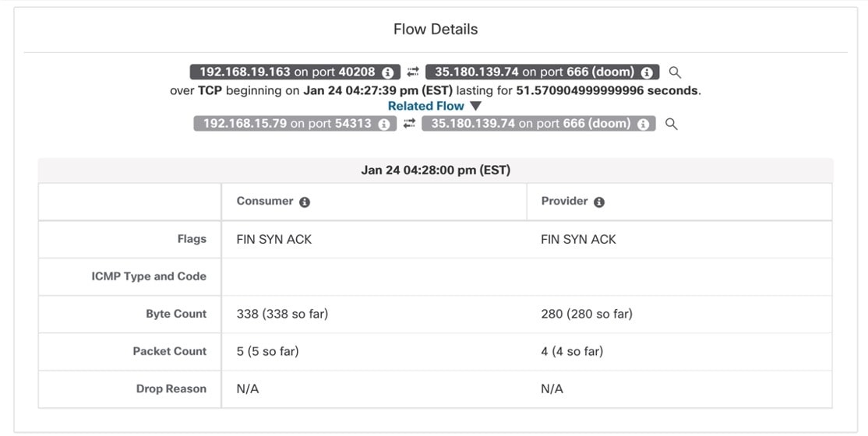Image resolution: width=868 pixels, height=436 pixels.
Task: Click info icon beside 192.168.19.163 port 40208
Action: point(388,72)
